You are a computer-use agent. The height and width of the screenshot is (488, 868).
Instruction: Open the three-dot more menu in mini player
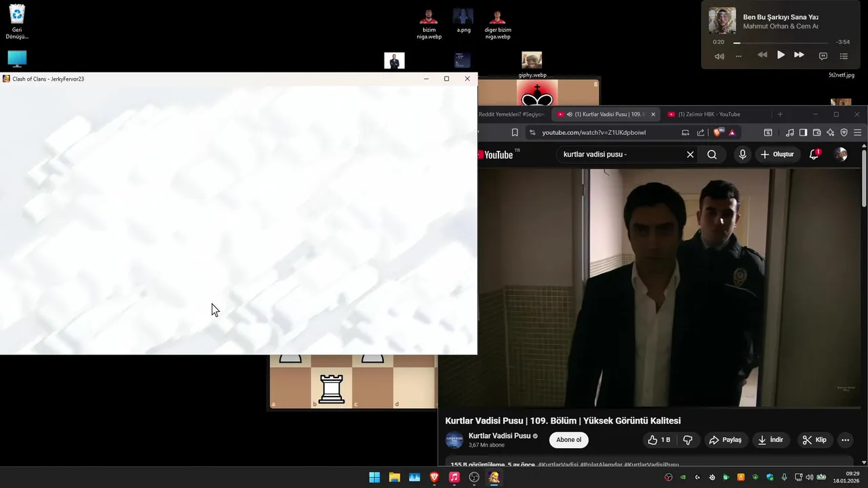click(738, 56)
